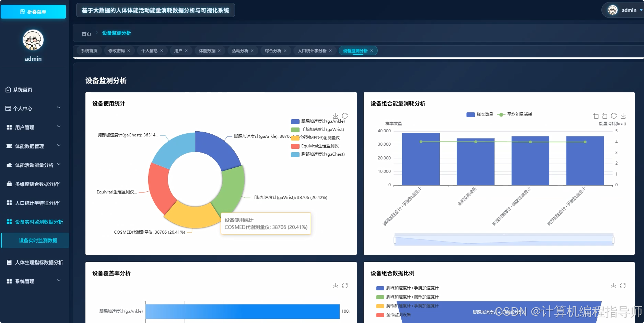Toggle 手腕加速度计(gaWrist) pie legend item
The height and width of the screenshot is (323, 644).
tap(317, 130)
